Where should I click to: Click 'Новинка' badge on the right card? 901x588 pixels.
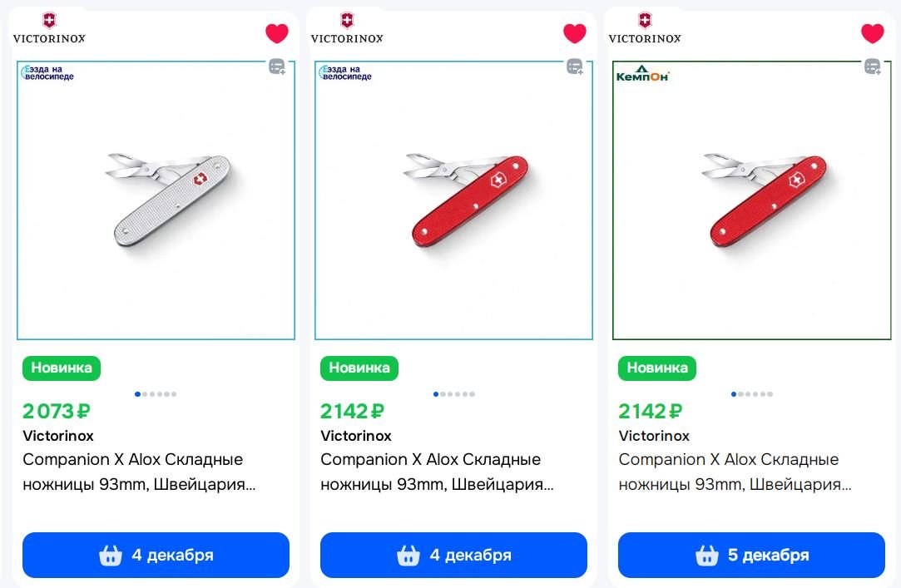coord(657,368)
